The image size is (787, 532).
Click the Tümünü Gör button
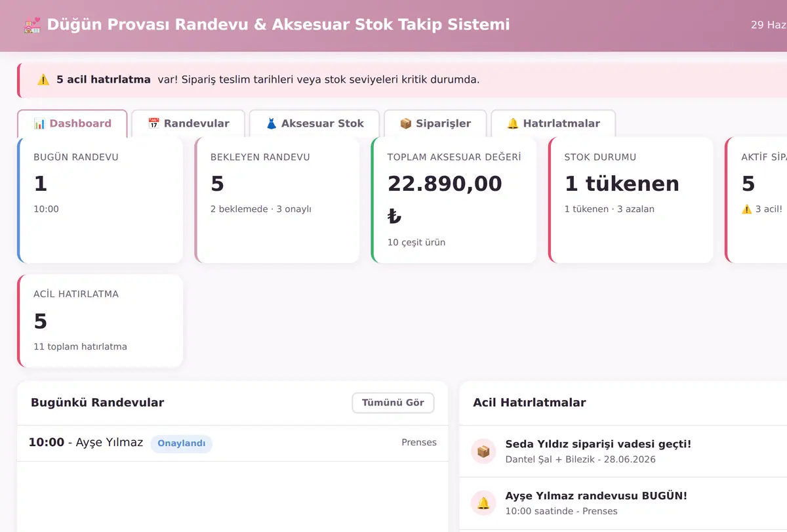[393, 403]
